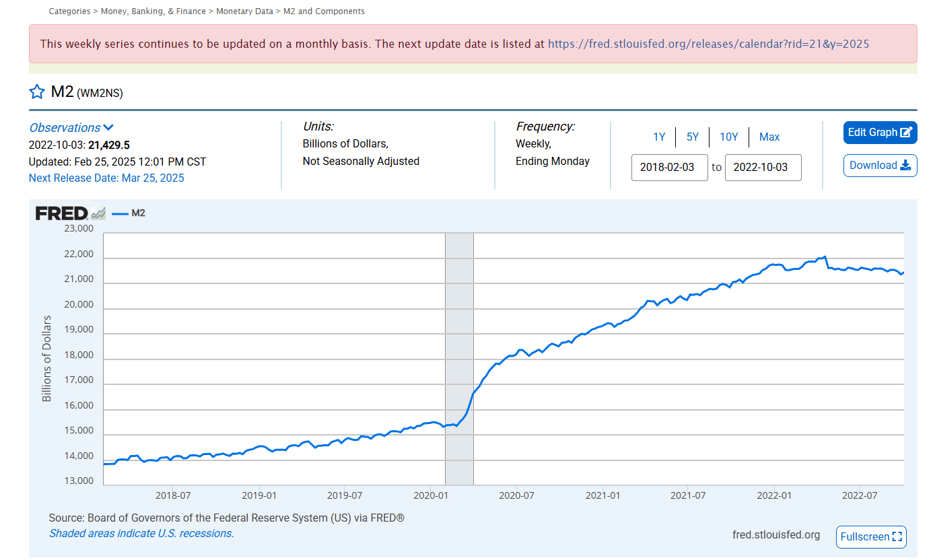933x560 pixels.
Task: Click the 'Frequency:' heading
Action: pos(546,127)
